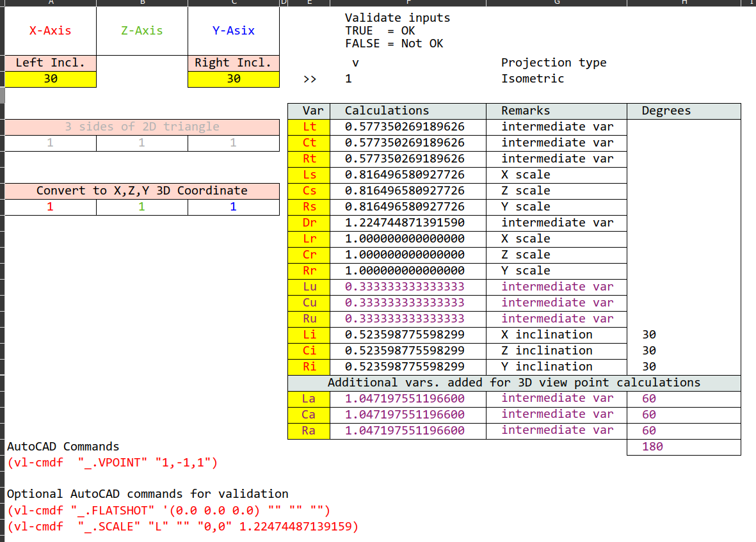Select Dr calculation value 1.224744871391590

[408, 223]
